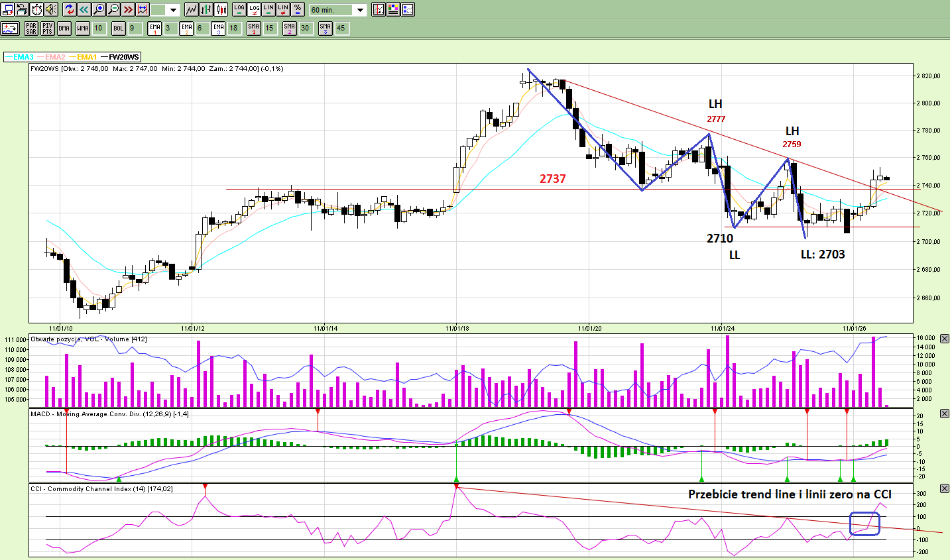Select the LIN scale with equals sign

pyautogui.click(x=268, y=9)
